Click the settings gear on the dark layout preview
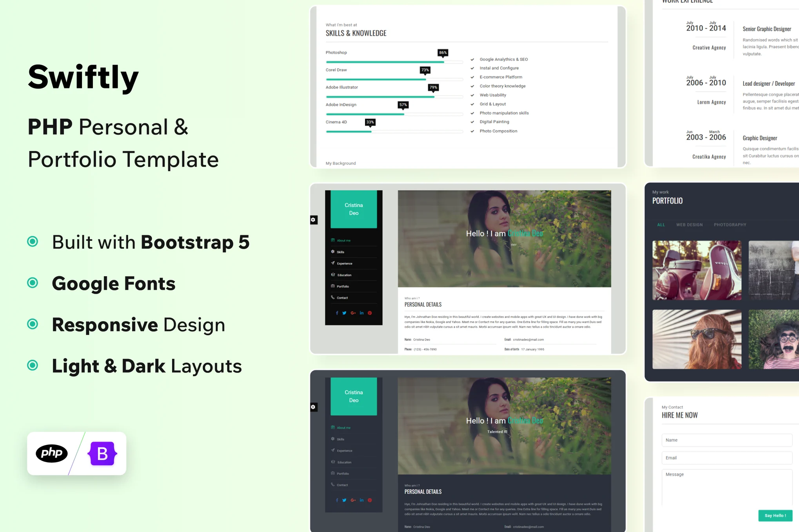Screen dimensions: 799x532 coord(313,407)
